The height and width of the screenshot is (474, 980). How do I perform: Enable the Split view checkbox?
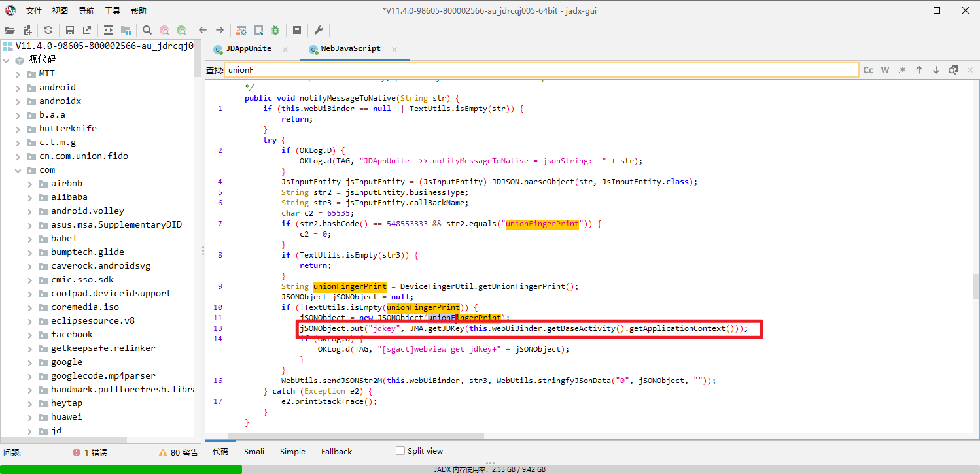pos(400,450)
